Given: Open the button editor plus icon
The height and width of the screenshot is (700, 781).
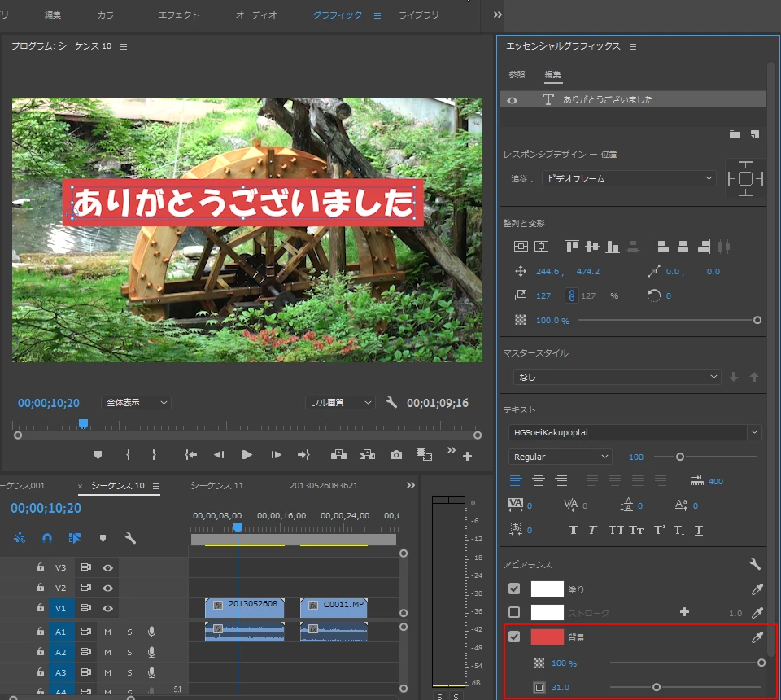Looking at the screenshot, I should [x=467, y=456].
